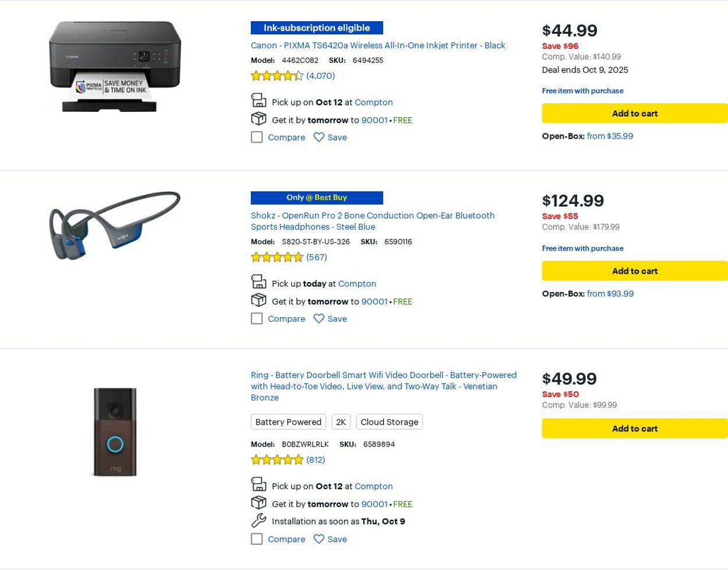The width and height of the screenshot is (728, 570).
Task: Click the star rating of the Canon printer
Action: pos(277,76)
